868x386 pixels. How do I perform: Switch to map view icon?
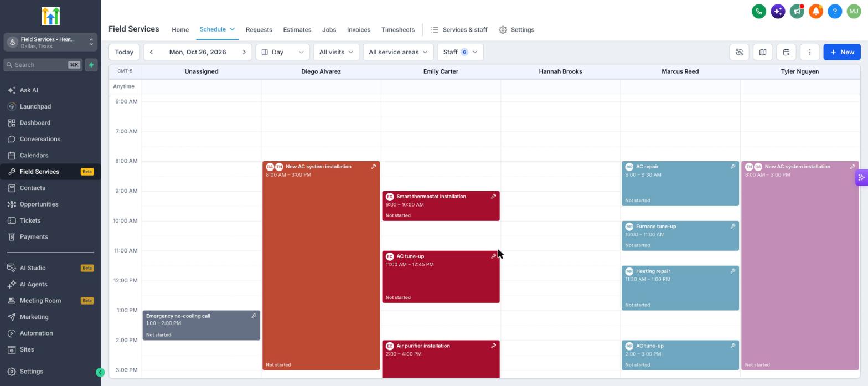[x=762, y=52]
